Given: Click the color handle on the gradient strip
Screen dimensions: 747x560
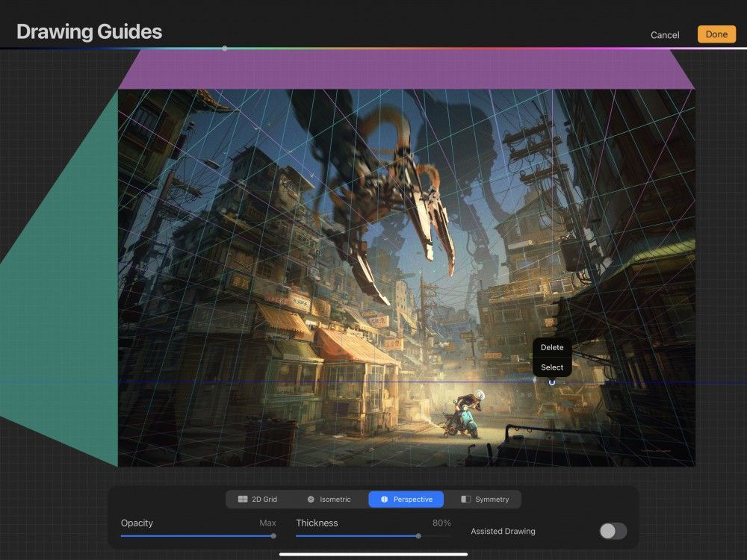Looking at the screenshot, I should (x=224, y=49).
